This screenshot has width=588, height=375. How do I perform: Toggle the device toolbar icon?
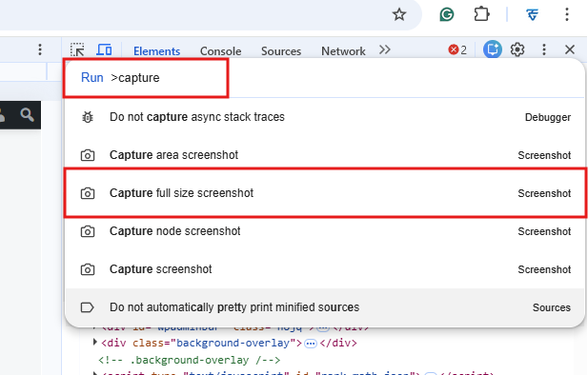(x=104, y=49)
